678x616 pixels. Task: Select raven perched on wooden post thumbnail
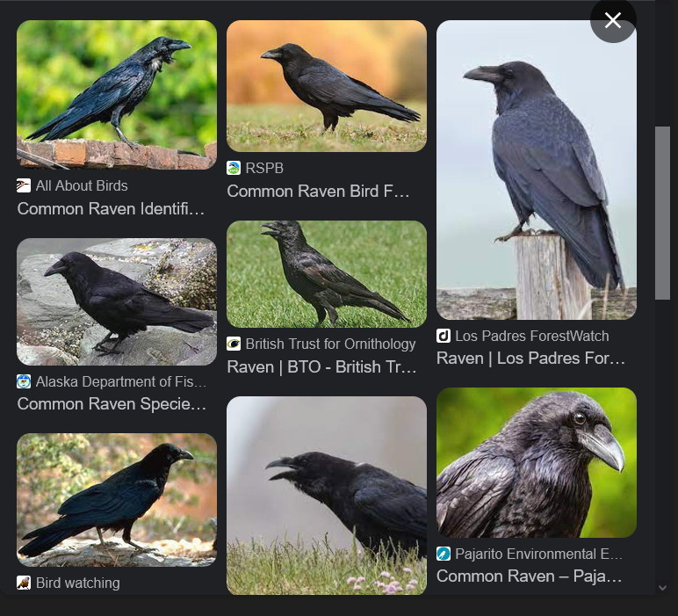tap(537, 170)
